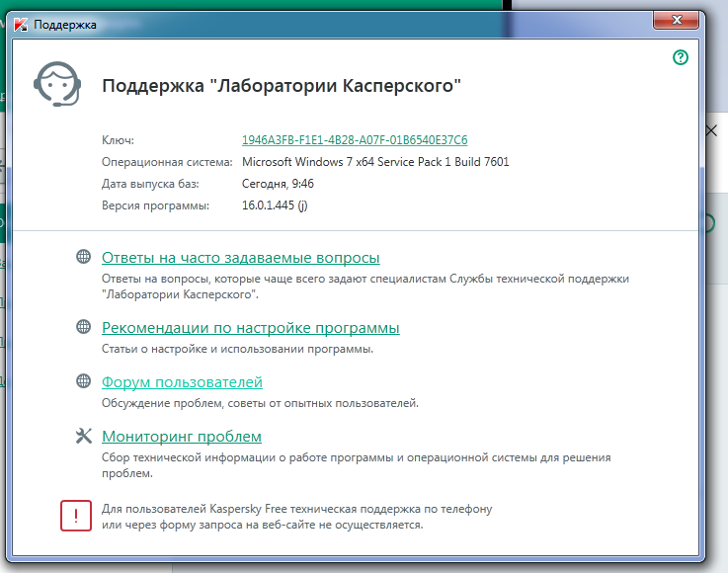This screenshot has height=573, width=728.
Task: Open Рекомендации по настройке программы link
Action: [251, 328]
